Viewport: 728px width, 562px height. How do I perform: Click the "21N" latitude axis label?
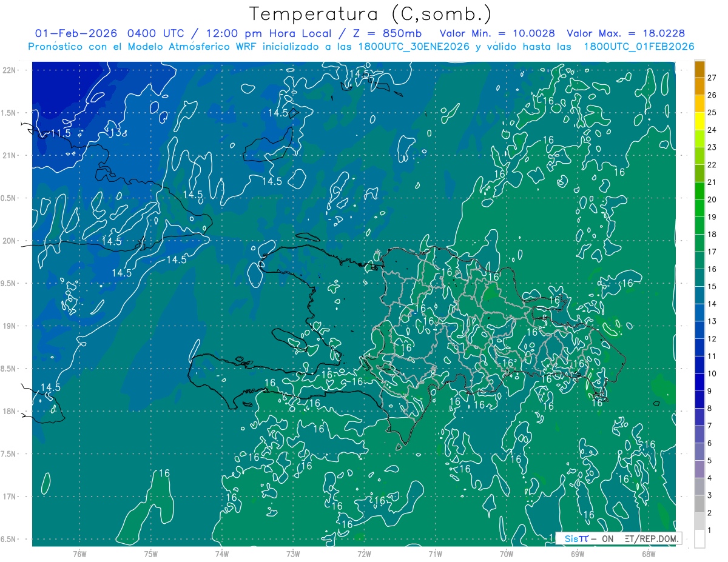point(9,155)
